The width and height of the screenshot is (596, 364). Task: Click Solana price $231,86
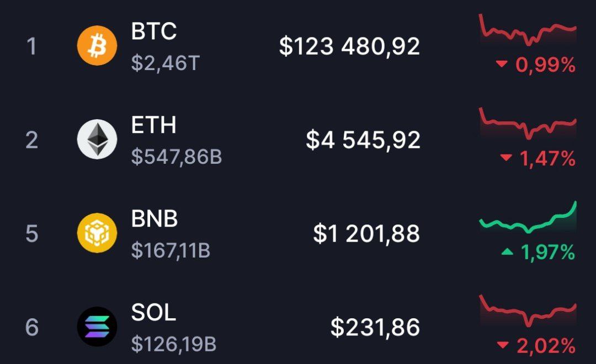[375, 328]
